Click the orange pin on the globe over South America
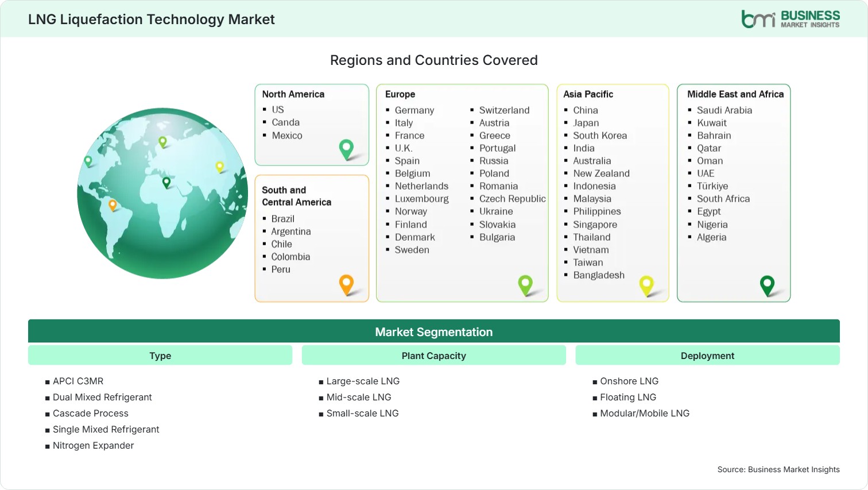 [x=113, y=205]
